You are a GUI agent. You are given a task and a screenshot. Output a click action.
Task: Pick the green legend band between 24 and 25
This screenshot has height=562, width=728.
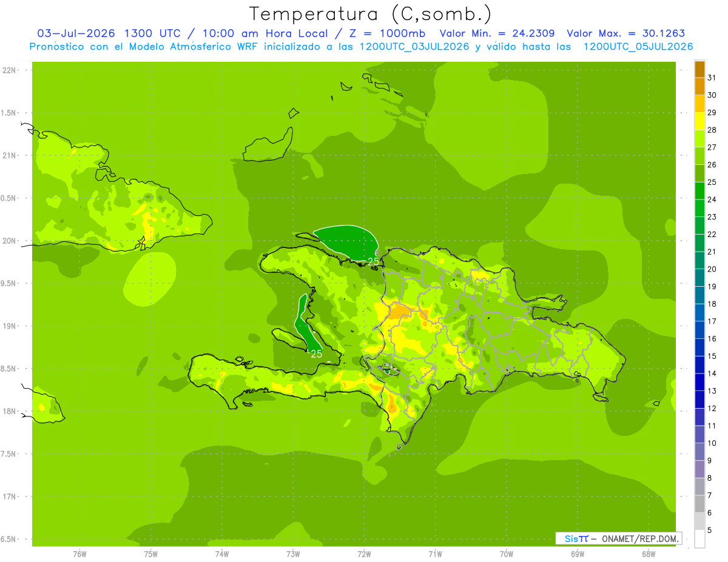[x=699, y=190]
